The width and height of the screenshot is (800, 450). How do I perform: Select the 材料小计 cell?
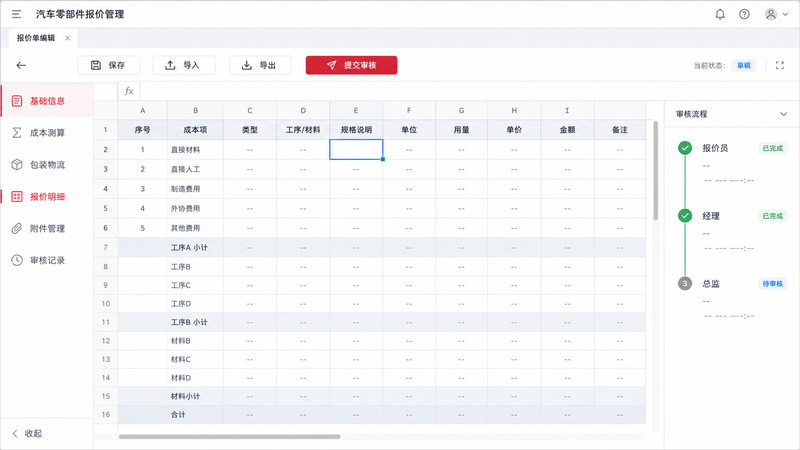[x=195, y=396]
